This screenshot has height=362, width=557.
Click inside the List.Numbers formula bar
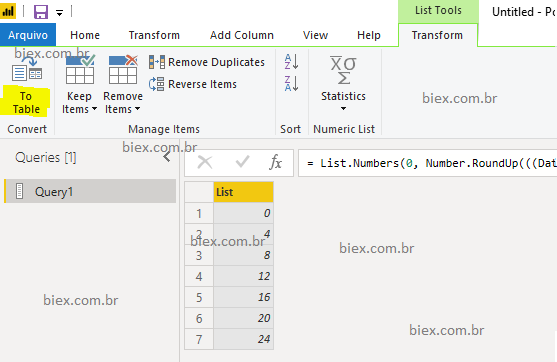pos(428,163)
